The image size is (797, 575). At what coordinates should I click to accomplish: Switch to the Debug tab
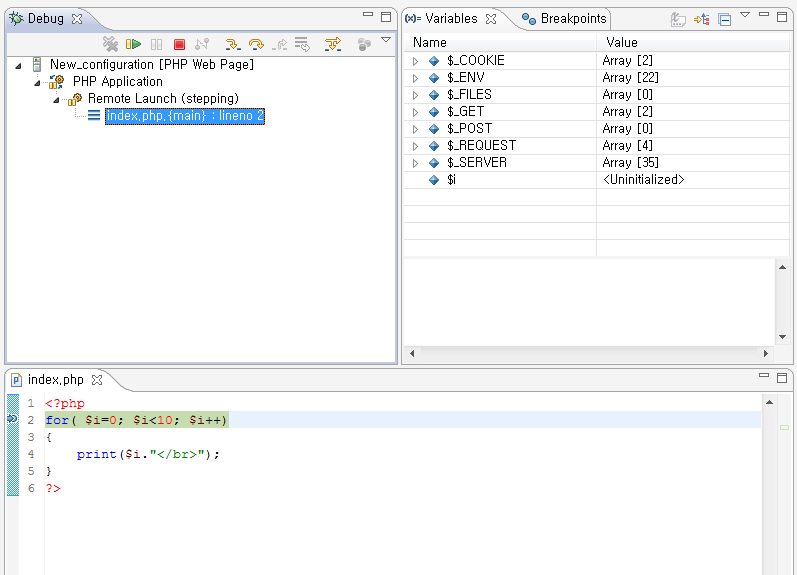click(x=45, y=19)
